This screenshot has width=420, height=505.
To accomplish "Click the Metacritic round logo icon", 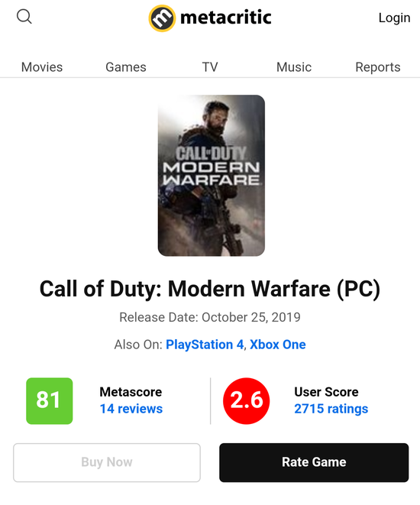I will [162, 18].
